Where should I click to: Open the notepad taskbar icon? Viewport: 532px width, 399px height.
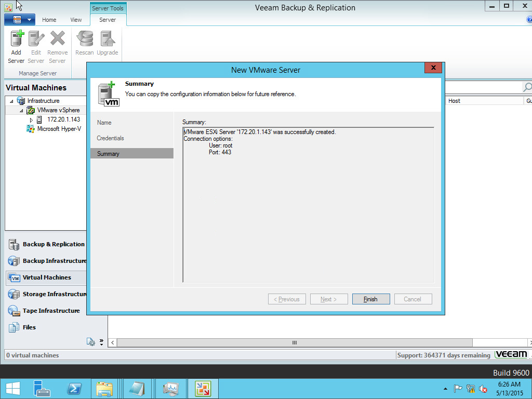[x=137, y=389]
